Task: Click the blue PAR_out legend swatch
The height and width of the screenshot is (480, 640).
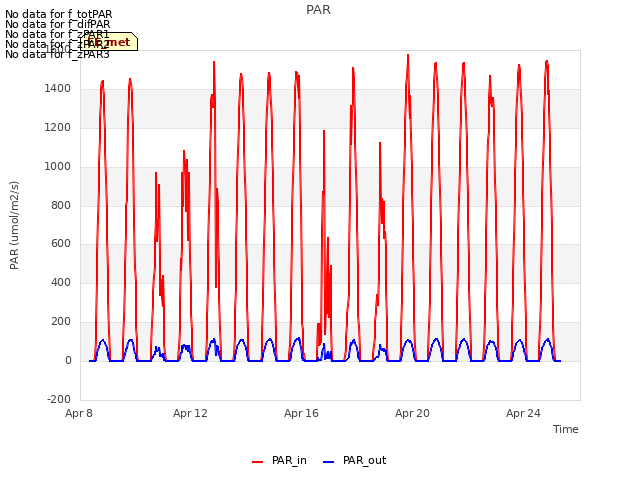Action: [x=329, y=462]
